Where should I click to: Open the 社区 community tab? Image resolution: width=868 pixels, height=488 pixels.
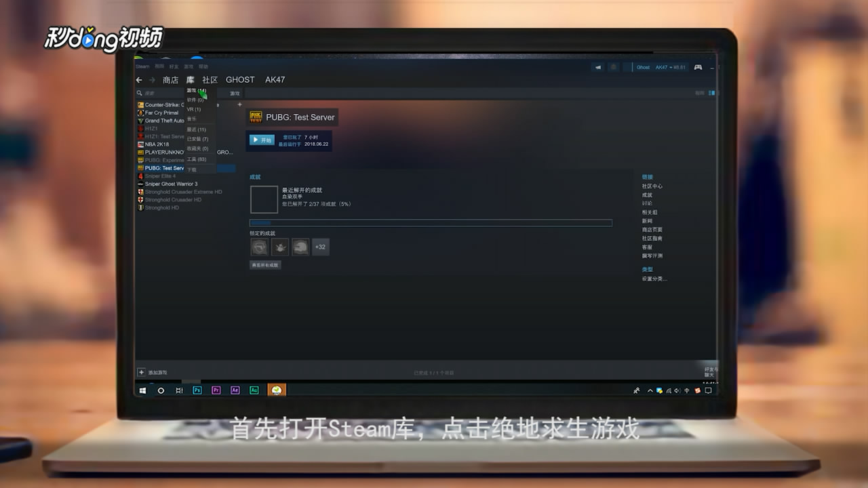[210, 80]
